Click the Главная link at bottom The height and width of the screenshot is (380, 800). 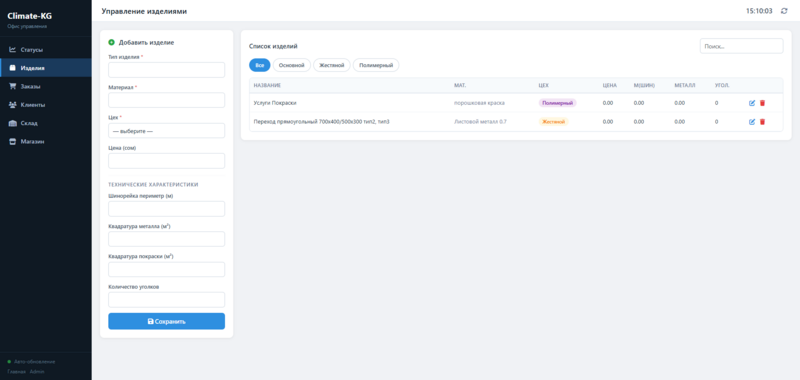pyautogui.click(x=16, y=371)
